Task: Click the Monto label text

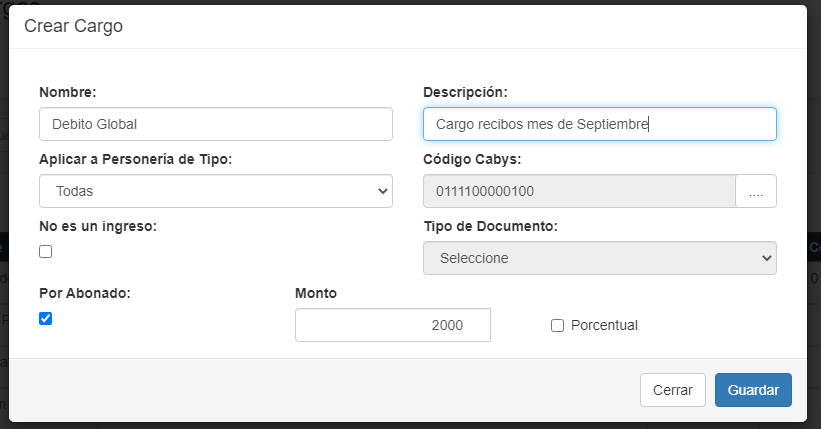Action: (316, 293)
